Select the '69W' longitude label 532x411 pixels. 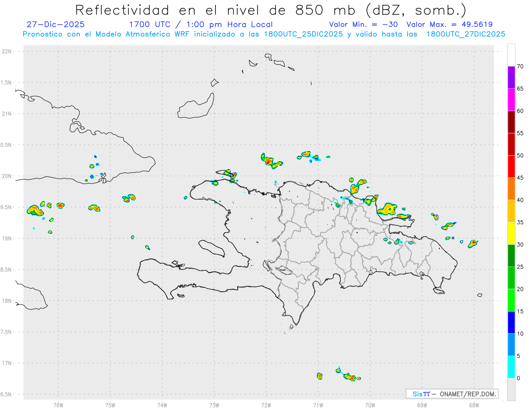pos(422,405)
